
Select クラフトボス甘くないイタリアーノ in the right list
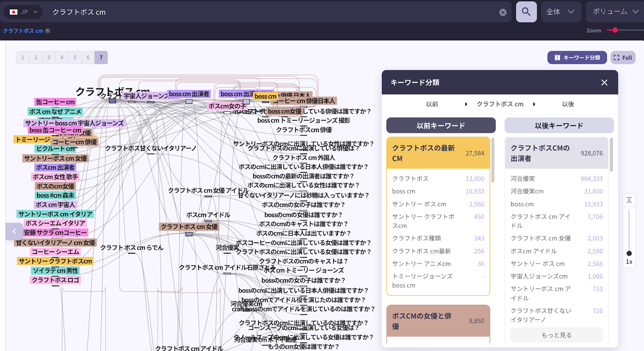[557, 315]
